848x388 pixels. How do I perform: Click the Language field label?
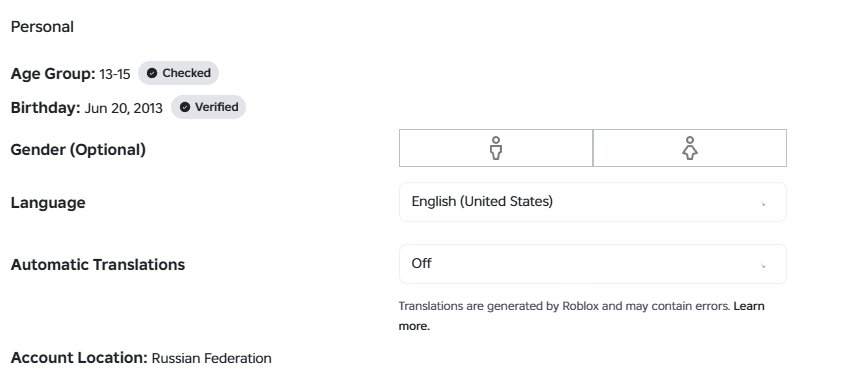(48, 202)
